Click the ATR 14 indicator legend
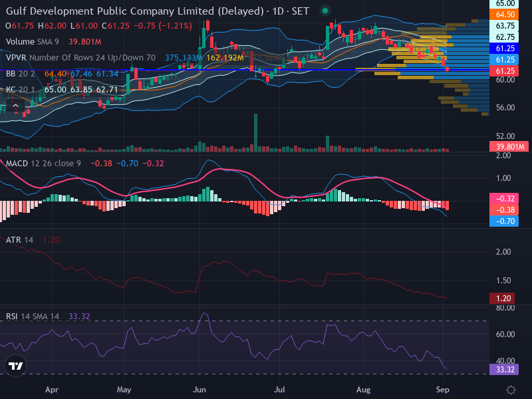 (x=20, y=240)
